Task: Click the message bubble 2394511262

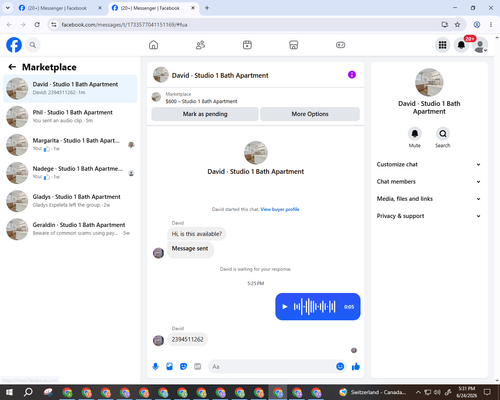Action: pyautogui.click(x=187, y=339)
